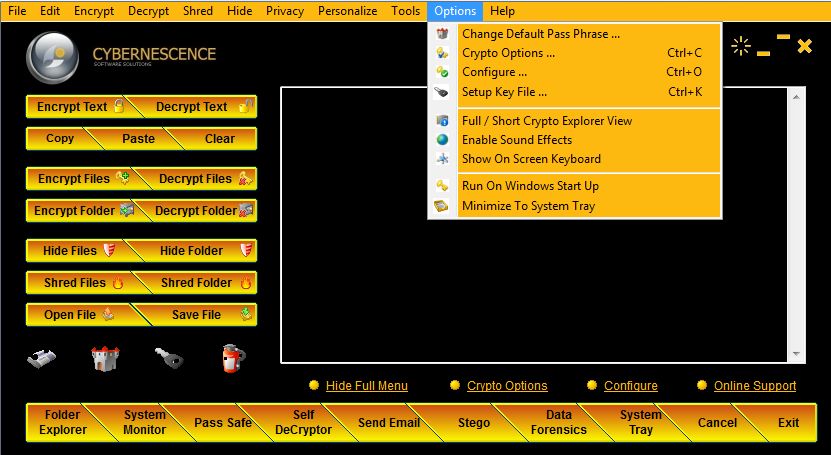Open the Encrypt menu
This screenshot has width=831, height=455.
(94, 11)
